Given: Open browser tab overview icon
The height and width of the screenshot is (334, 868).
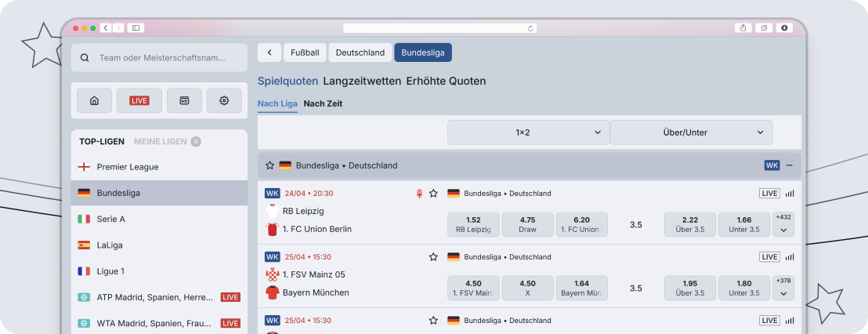Looking at the screenshot, I should click(764, 27).
